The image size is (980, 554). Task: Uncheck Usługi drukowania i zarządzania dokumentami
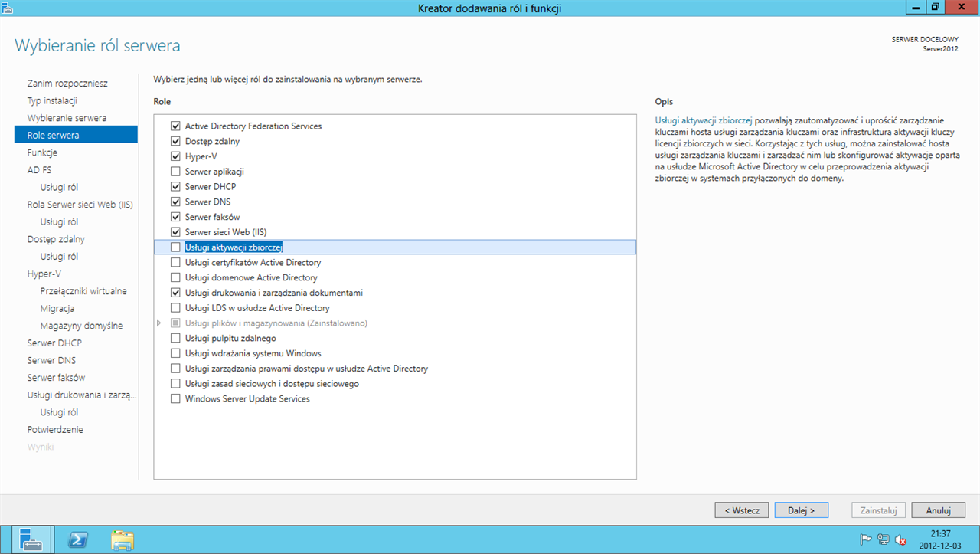tap(176, 293)
